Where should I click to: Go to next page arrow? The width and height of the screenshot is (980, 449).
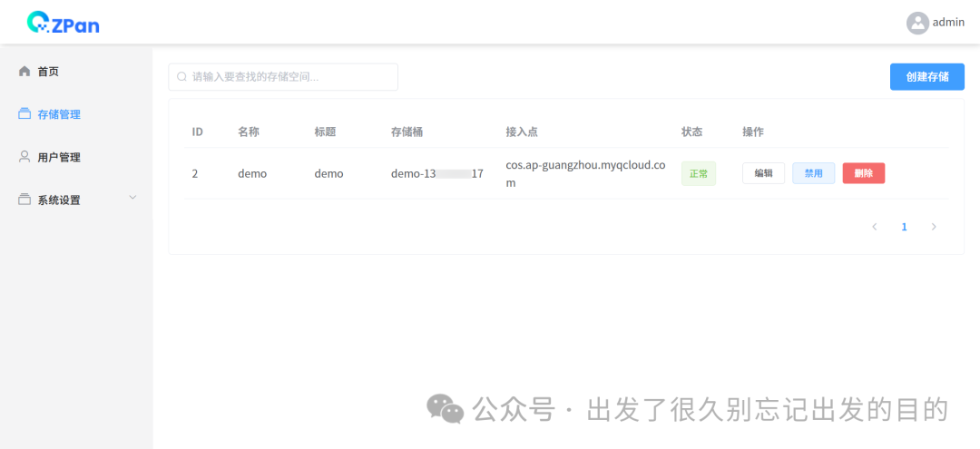coord(934,227)
